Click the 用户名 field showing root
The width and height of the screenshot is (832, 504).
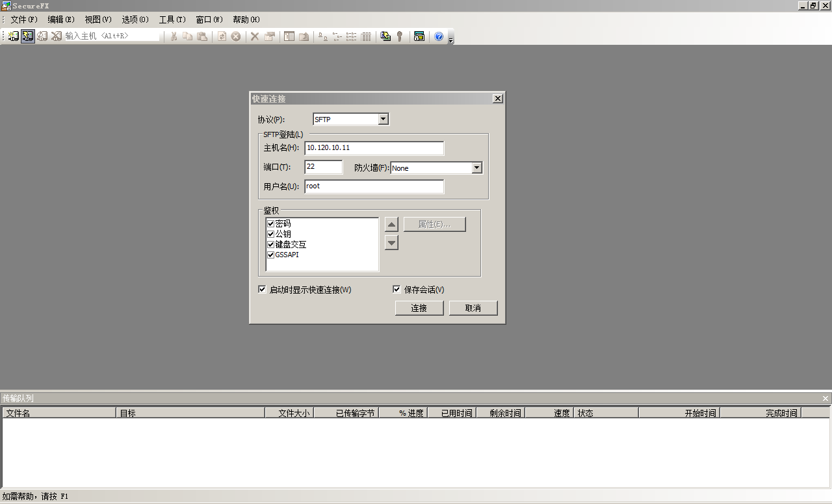(x=374, y=186)
